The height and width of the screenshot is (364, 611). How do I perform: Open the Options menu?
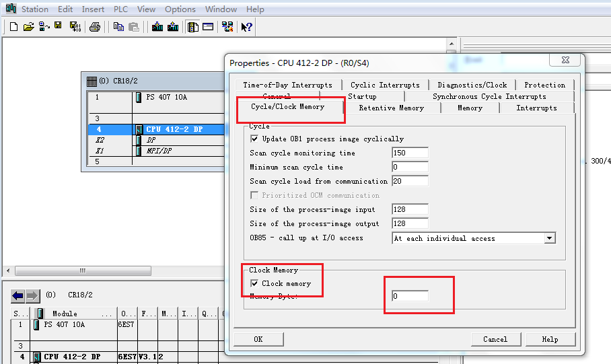(x=180, y=9)
